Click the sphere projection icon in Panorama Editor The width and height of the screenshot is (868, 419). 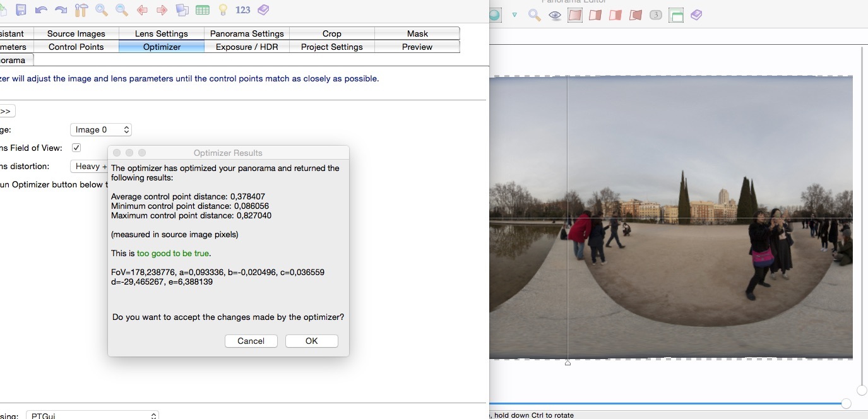click(x=495, y=15)
